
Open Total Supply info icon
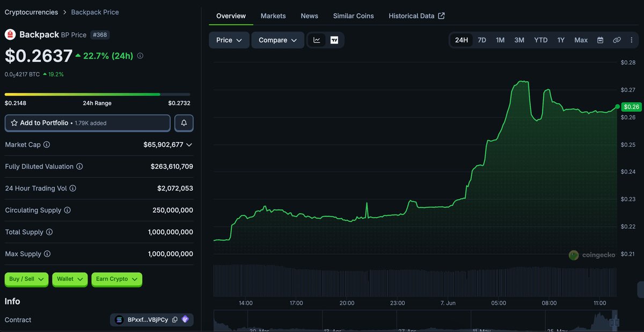(49, 232)
